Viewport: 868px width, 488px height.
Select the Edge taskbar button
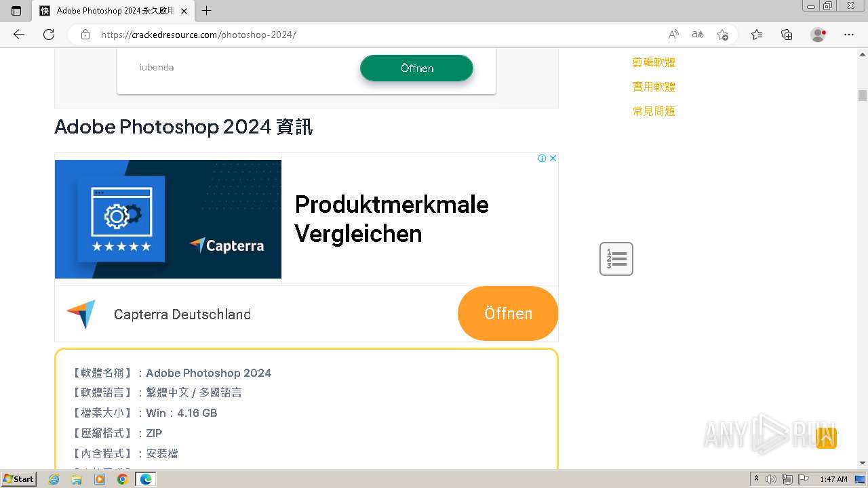pyautogui.click(x=146, y=479)
